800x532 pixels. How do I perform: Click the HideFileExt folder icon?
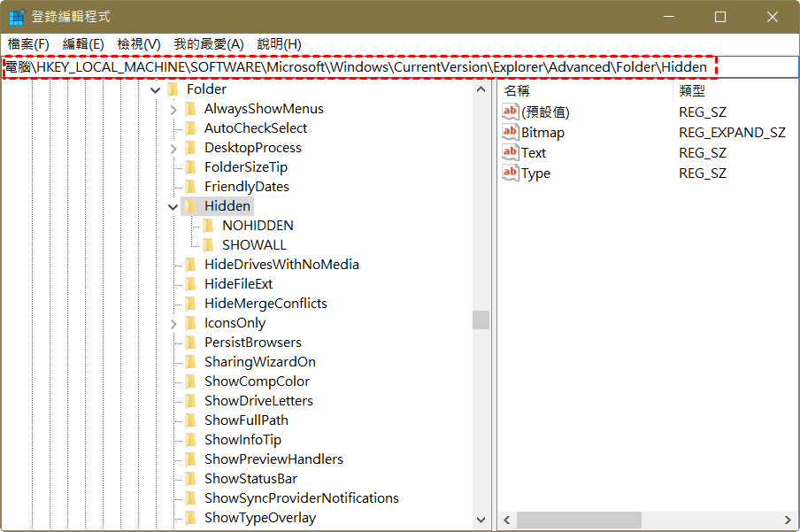191,284
